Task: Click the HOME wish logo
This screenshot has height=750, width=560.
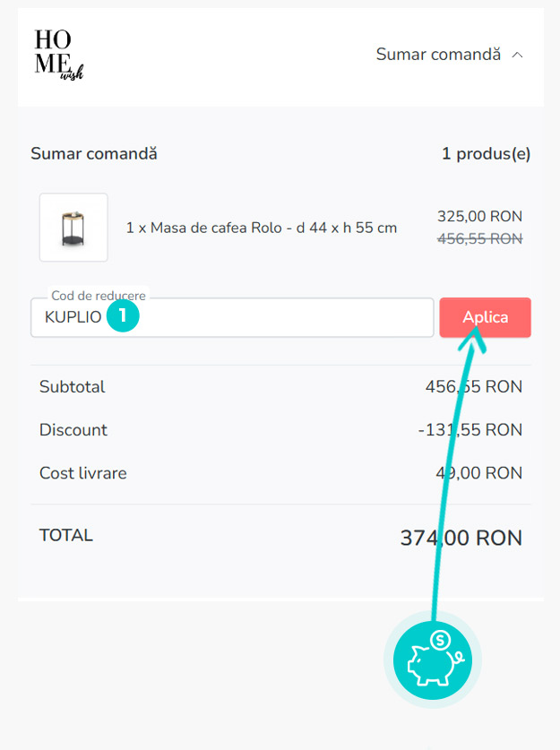Action: pyautogui.click(x=58, y=55)
